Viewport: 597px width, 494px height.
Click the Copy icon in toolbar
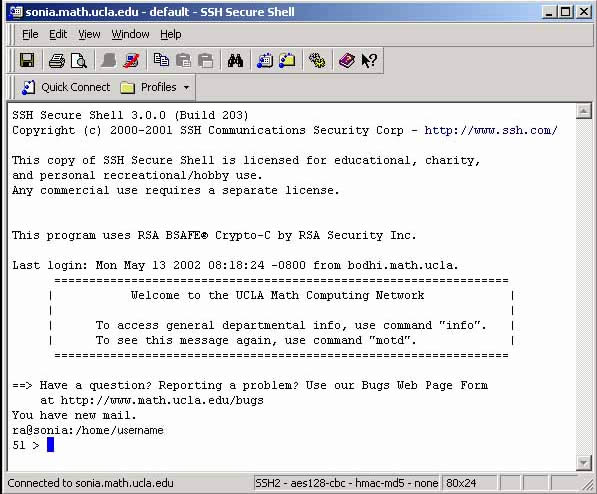pyautogui.click(x=161, y=60)
